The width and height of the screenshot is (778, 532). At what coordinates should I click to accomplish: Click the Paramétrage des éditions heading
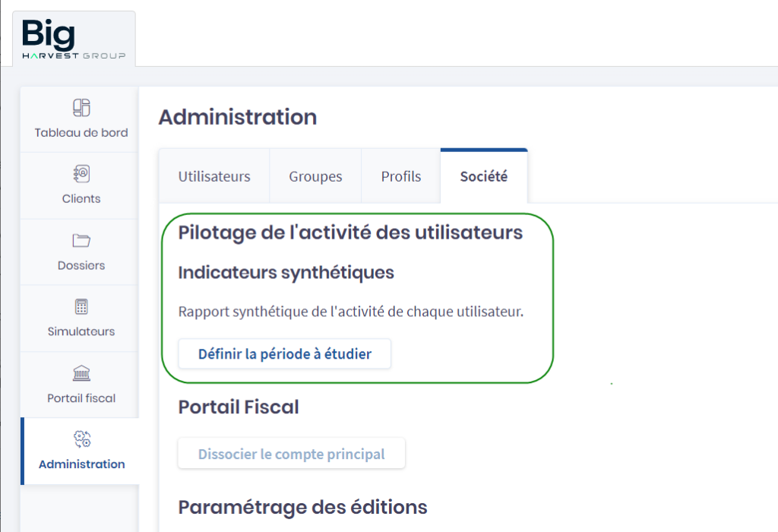click(x=302, y=507)
